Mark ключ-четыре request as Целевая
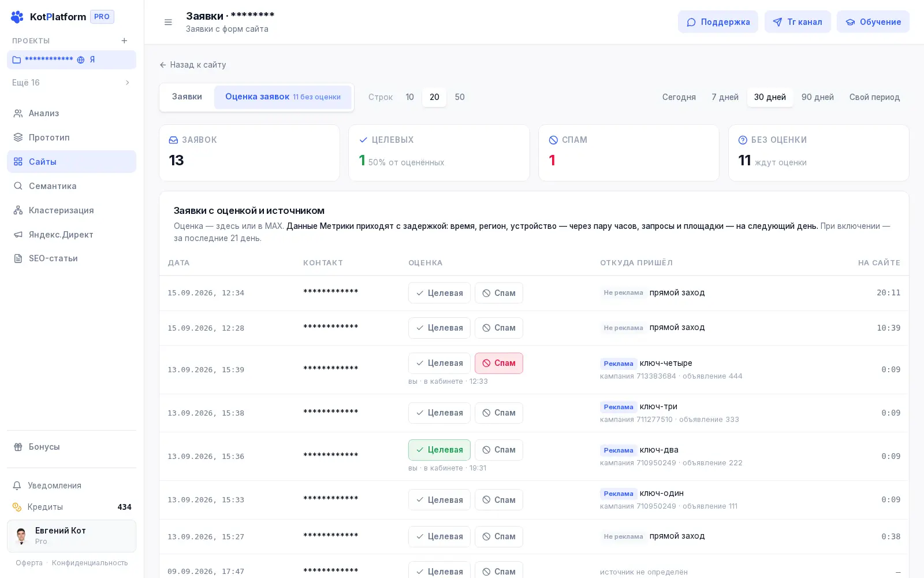924x578 pixels. (x=439, y=363)
